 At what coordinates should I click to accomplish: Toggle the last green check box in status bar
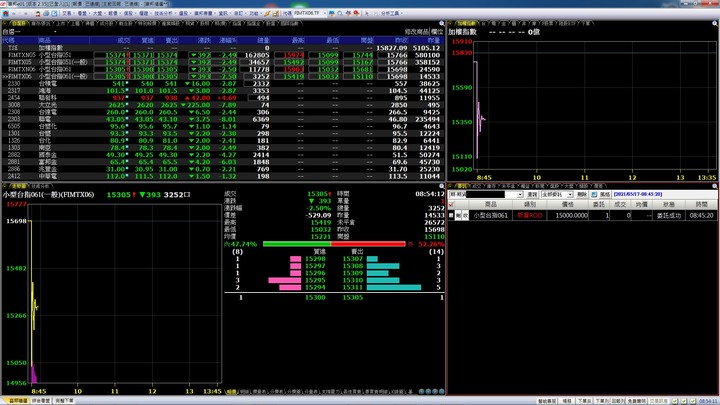pyautogui.click(x=693, y=401)
